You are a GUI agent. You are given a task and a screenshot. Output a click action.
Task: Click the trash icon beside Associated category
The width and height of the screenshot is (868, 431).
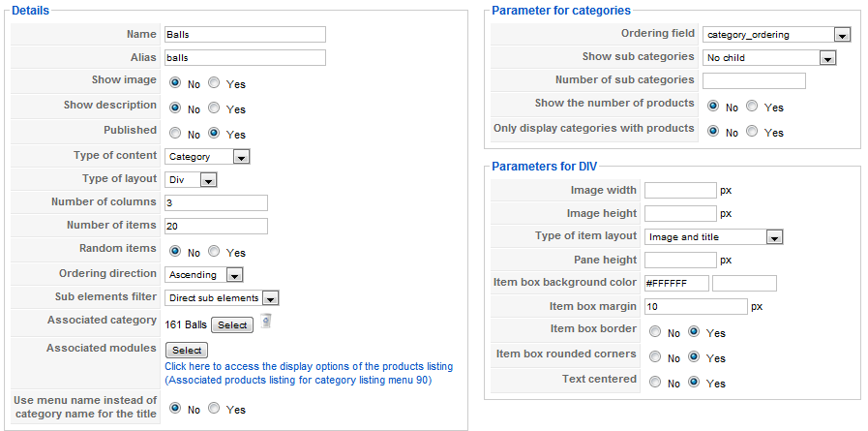pos(266,322)
